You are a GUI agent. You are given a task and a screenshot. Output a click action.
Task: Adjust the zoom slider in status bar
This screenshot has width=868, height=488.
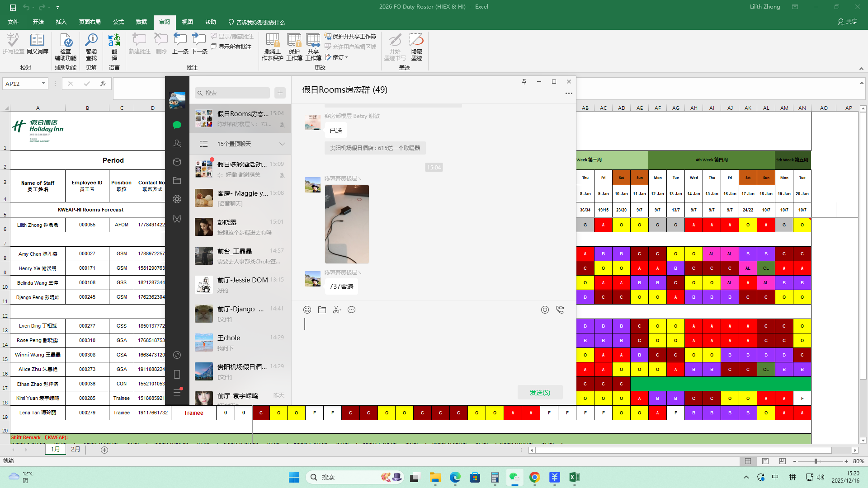tap(816, 461)
